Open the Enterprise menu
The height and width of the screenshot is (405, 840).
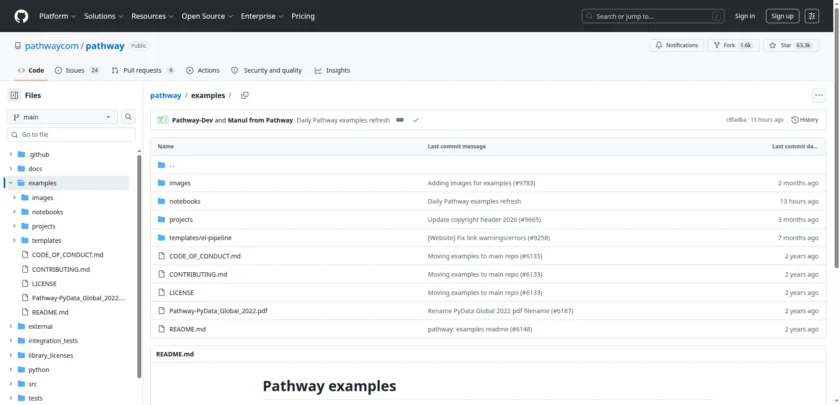coord(262,16)
